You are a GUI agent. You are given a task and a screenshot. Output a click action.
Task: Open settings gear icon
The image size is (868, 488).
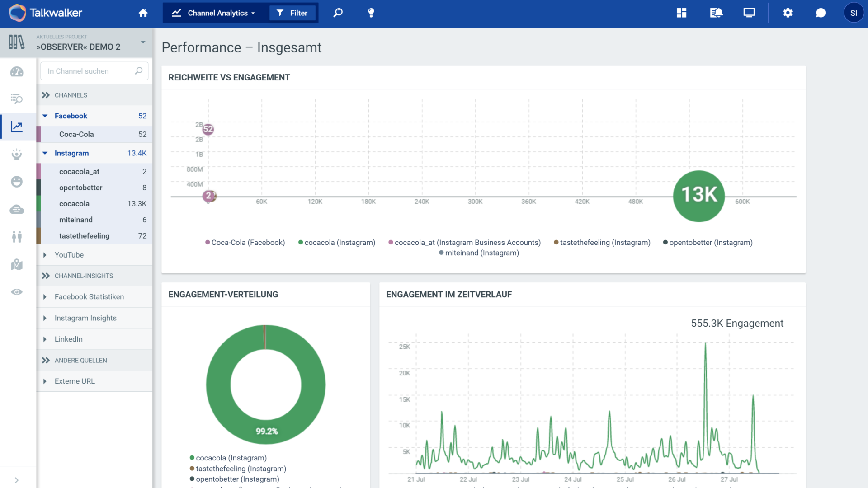[788, 13]
